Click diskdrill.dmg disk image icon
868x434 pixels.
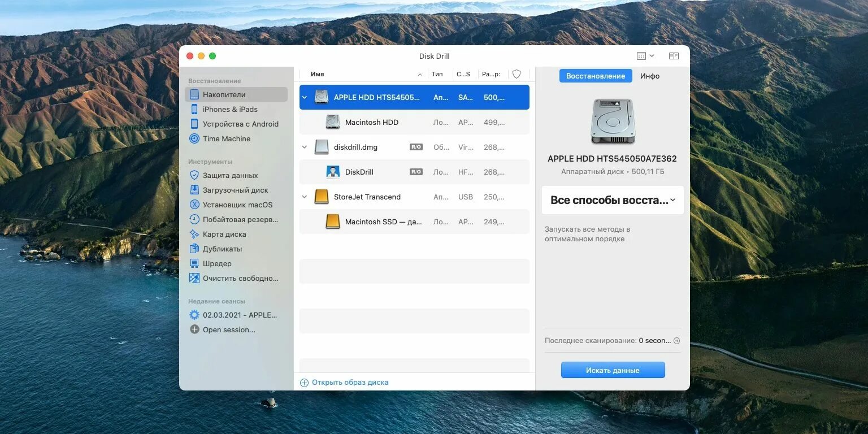coord(322,147)
